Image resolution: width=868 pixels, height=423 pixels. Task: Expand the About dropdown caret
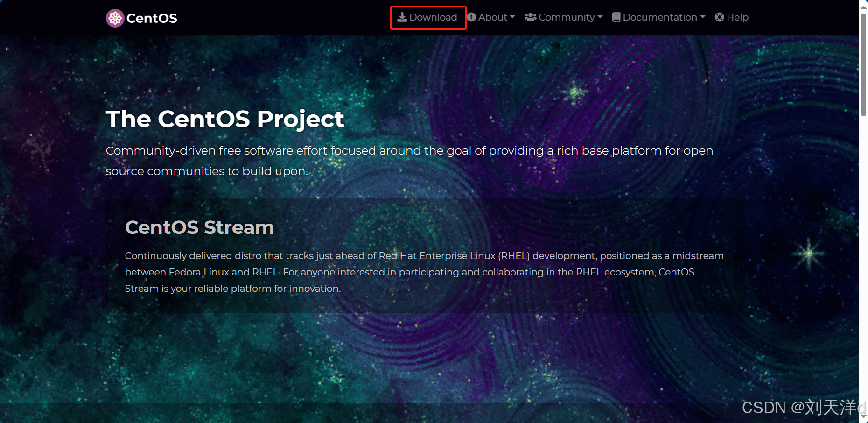[x=512, y=17]
